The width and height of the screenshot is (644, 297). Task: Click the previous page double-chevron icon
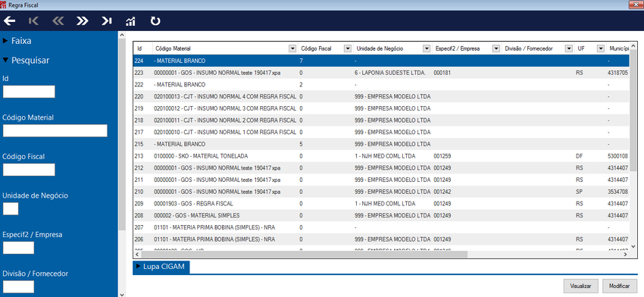pyautogui.click(x=58, y=20)
